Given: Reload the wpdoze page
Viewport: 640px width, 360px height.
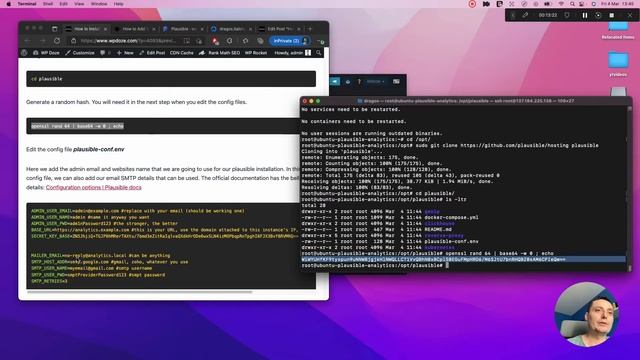Looking at the screenshot, I should [x=57, y=41].
